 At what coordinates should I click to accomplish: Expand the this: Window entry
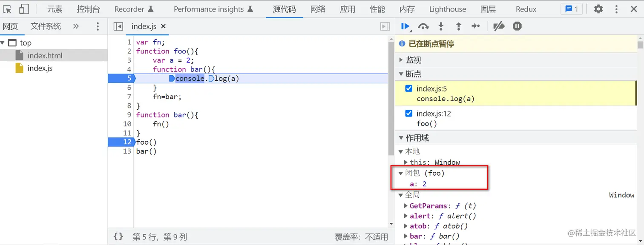406,162
